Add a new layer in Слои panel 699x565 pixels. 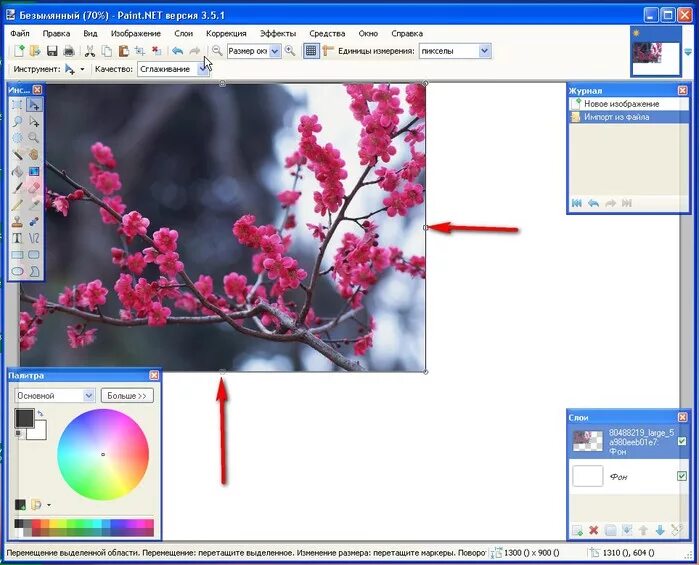pos(577,530)
